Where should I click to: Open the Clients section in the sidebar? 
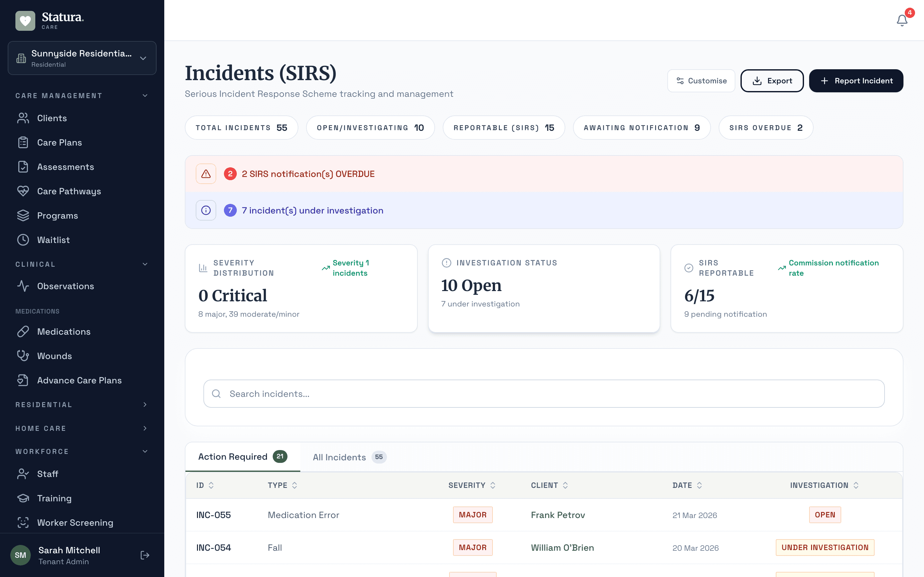click(x=52, y=118)
